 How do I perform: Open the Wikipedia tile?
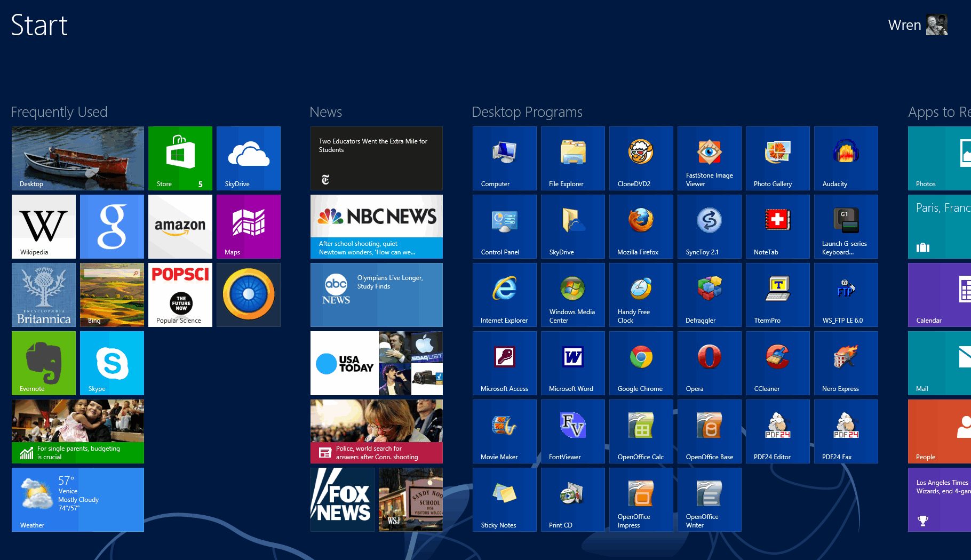[x=44, y=227]
